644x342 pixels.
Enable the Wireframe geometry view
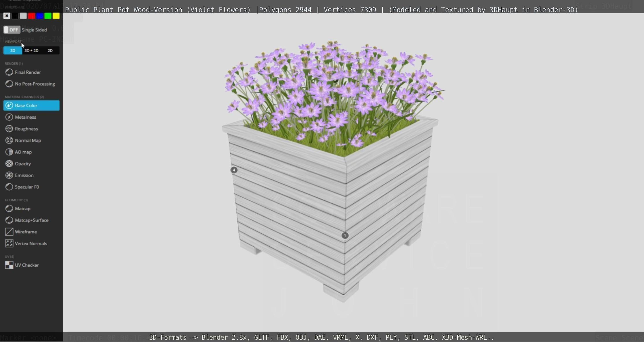pos(31,232)
